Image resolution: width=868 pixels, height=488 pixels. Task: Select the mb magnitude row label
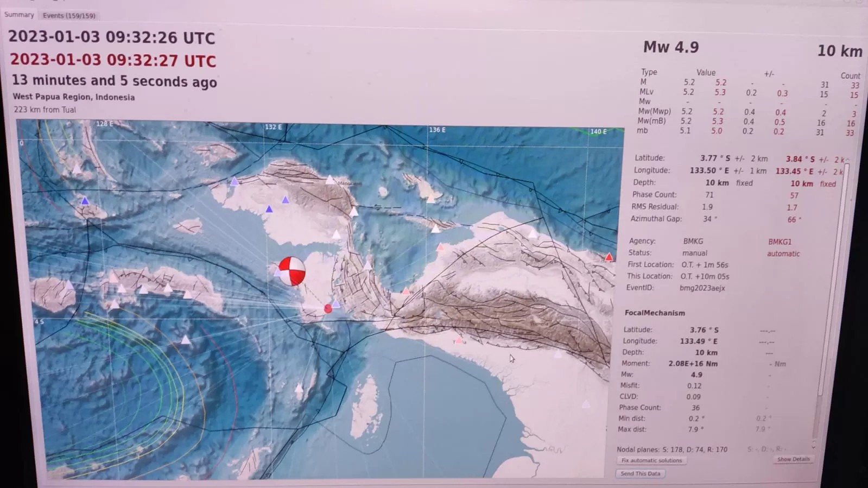point(642,130)
